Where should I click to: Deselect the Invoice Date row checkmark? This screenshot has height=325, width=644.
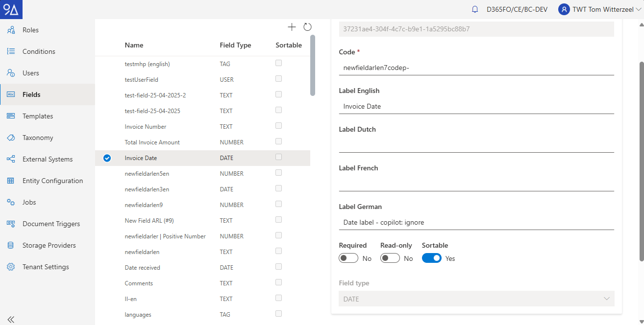point(107,158)
